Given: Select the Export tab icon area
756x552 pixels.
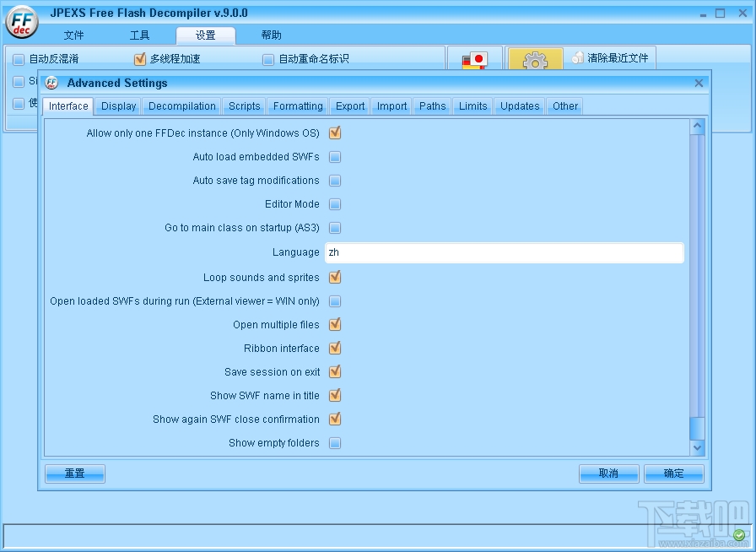Looking at the screenshot, I should (x=349, y=106).
